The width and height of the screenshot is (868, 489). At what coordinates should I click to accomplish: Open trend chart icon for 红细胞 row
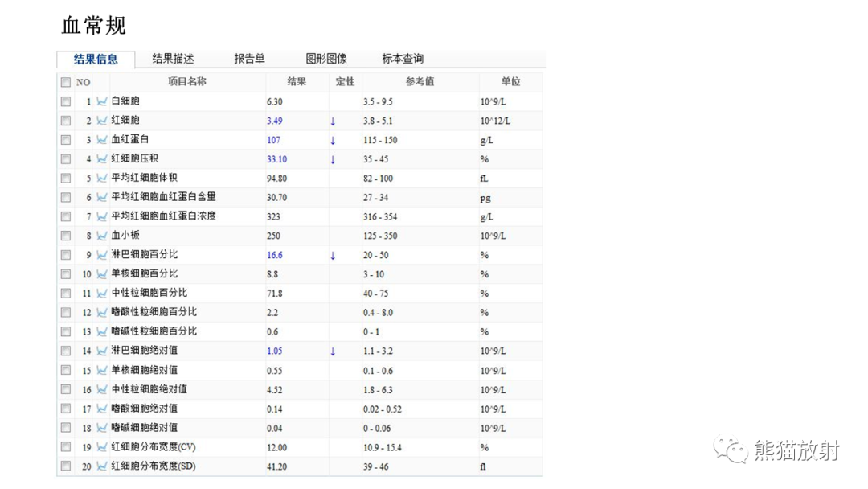tap(102, 121)
